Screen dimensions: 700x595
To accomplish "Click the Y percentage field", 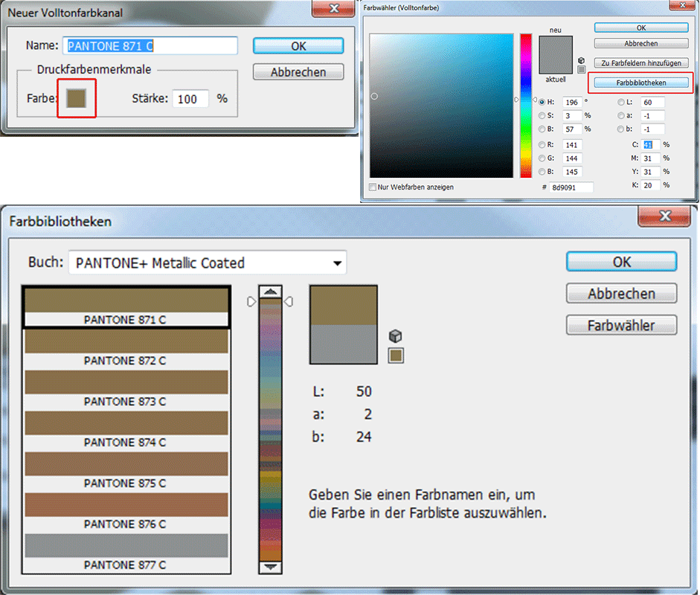I will click(x=650, y=171).
